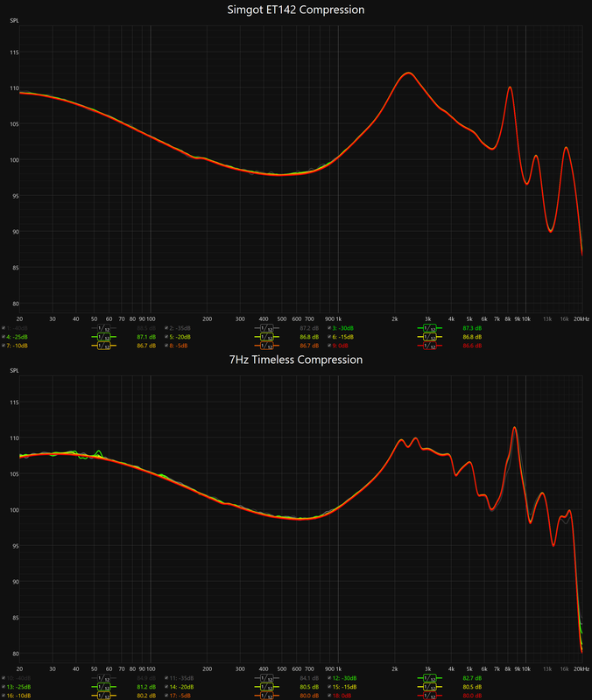The height and width of the screenshot is (700, 592).
Task: Hide trace 13: -25dB via its checkbox
Action: pos(4,687)
